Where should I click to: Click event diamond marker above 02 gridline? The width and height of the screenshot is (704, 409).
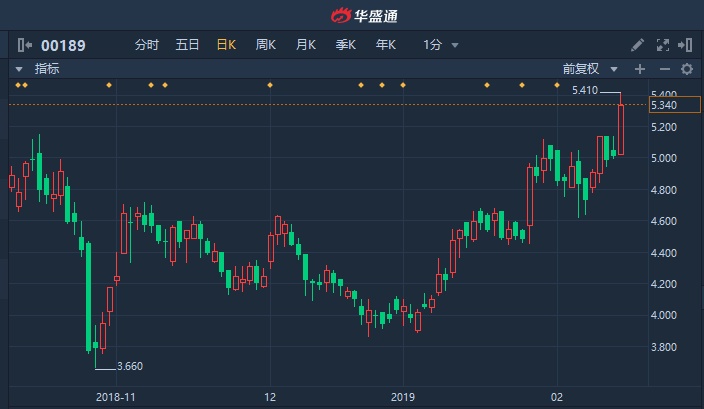coord(557,85)
